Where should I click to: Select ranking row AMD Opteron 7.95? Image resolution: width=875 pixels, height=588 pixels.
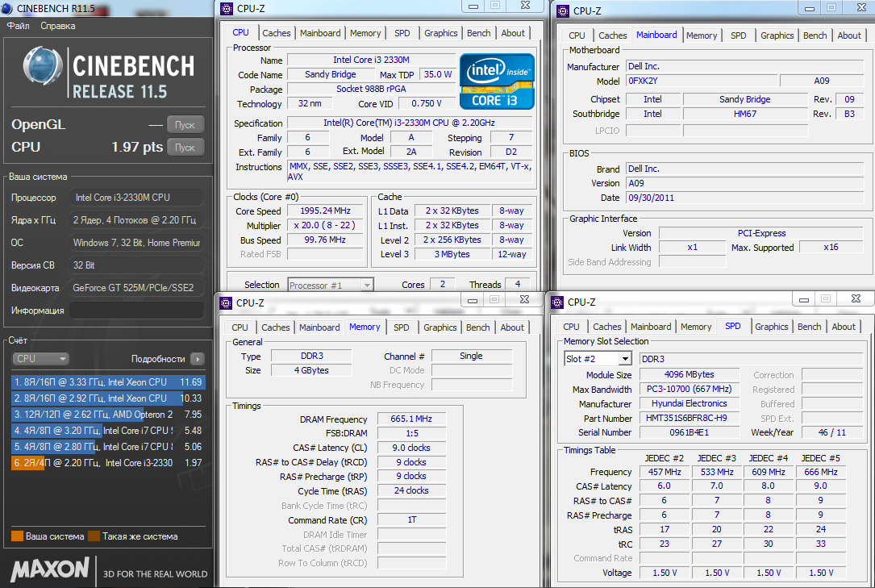click(108, 415)
